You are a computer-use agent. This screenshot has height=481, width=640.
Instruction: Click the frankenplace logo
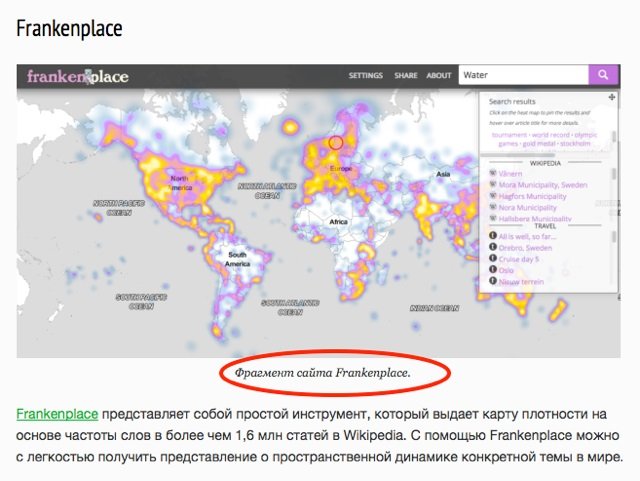(x=78, y=76)
